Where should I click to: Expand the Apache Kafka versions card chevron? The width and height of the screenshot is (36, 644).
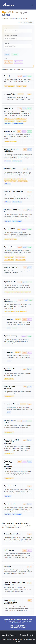[5, 352]
